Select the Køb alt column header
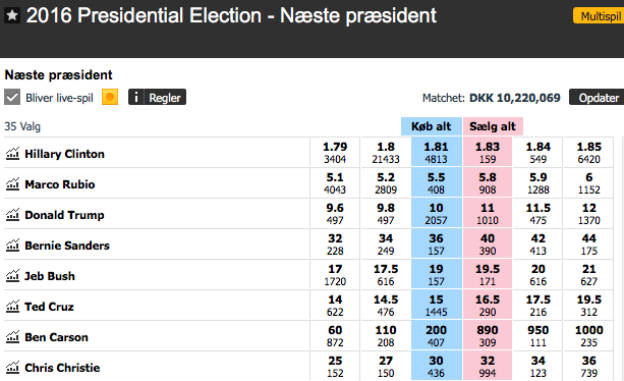This screenshot has height=381, width=624. (x=431, y=127)
